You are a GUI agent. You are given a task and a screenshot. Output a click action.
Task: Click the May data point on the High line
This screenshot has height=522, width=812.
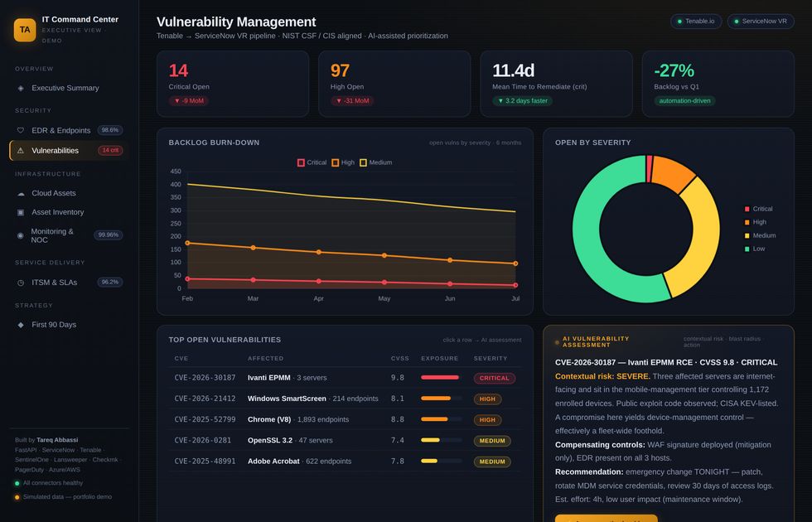coord(384,255)
